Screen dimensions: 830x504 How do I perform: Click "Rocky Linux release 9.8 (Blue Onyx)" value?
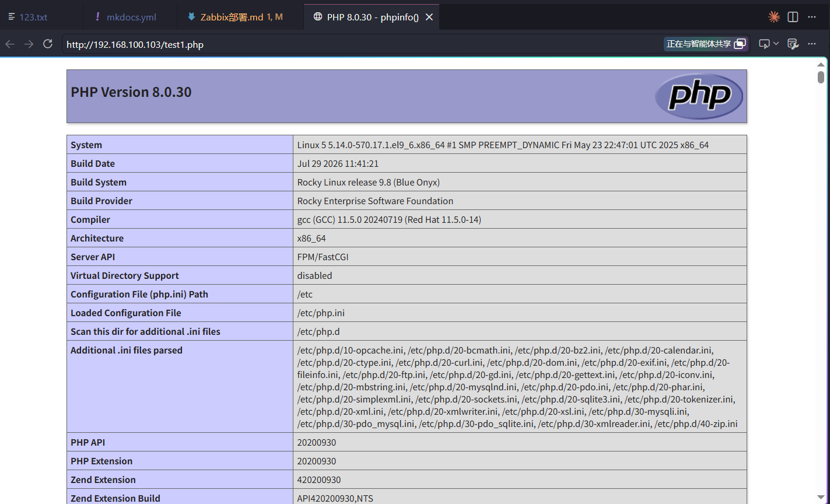click(369, 182)
